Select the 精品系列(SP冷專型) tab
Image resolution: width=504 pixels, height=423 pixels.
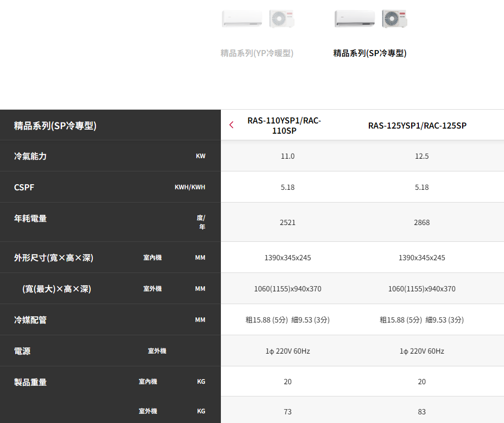pos(370,53)
